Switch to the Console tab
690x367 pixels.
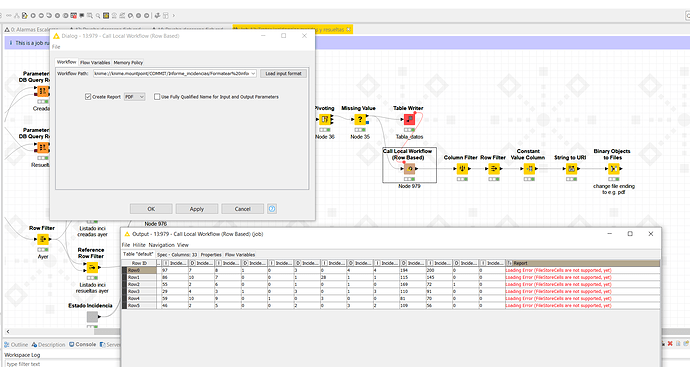click(x=82, y=344)
